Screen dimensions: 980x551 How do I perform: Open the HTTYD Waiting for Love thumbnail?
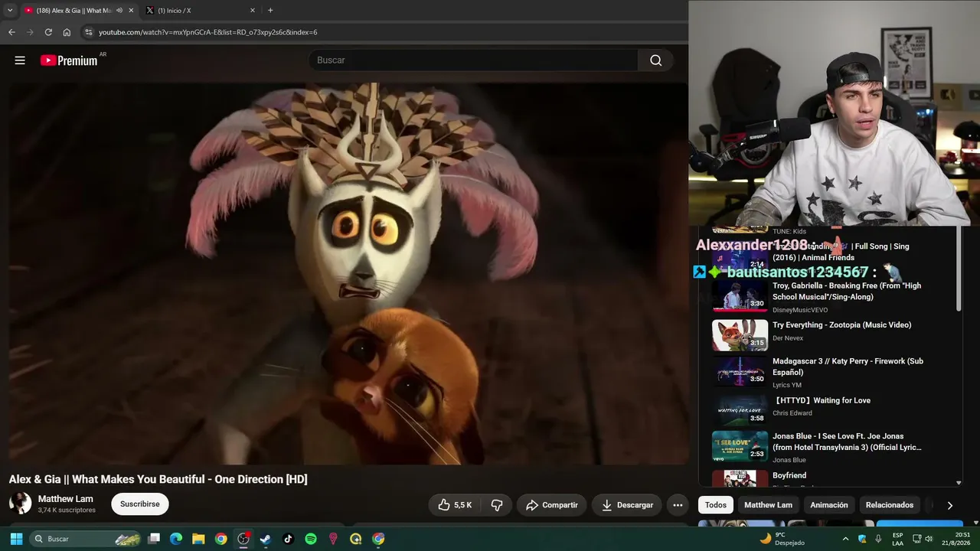740,410
